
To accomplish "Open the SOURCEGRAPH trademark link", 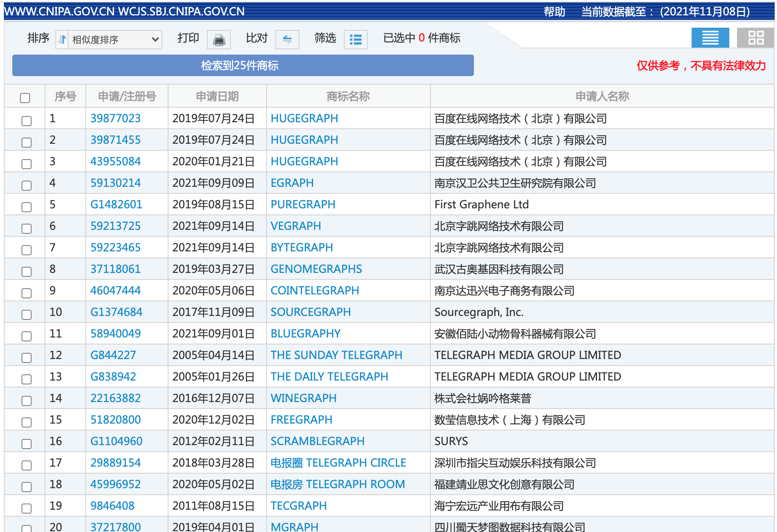I will click(310, 312).
